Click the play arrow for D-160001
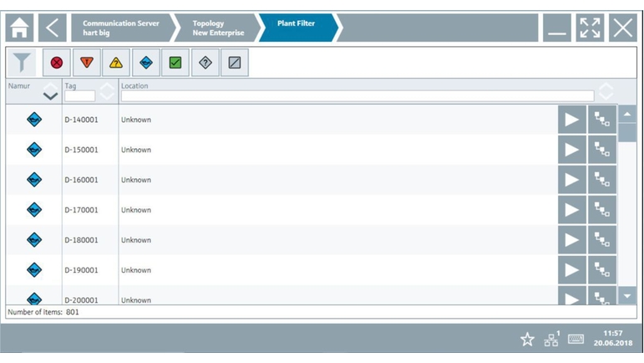Viewport: 644px width, 363px height. coord(571,180)
